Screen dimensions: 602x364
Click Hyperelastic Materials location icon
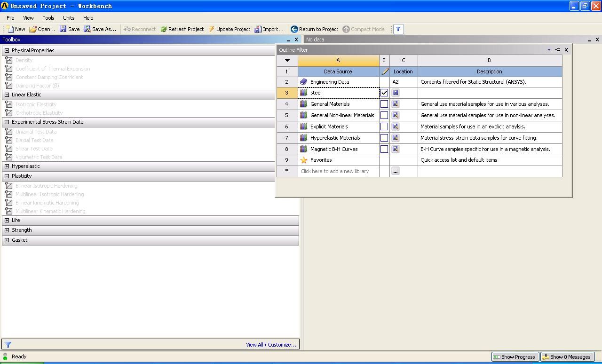click(396, 138)
